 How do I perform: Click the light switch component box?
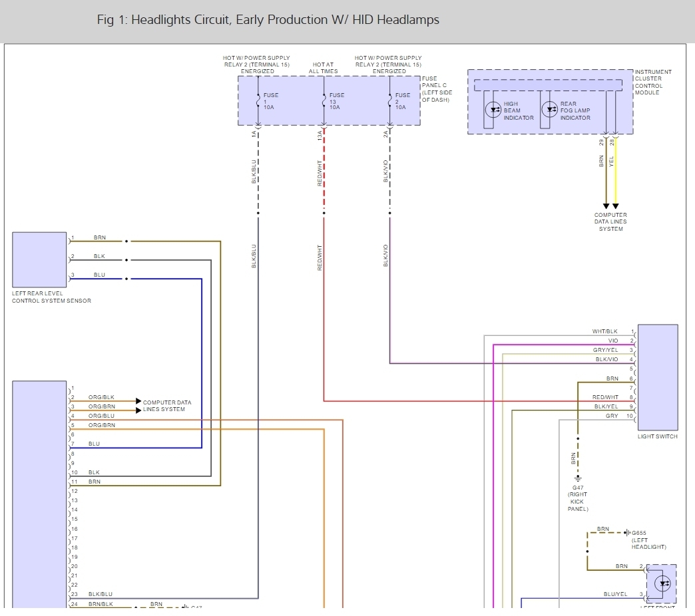tap(658, 377)
